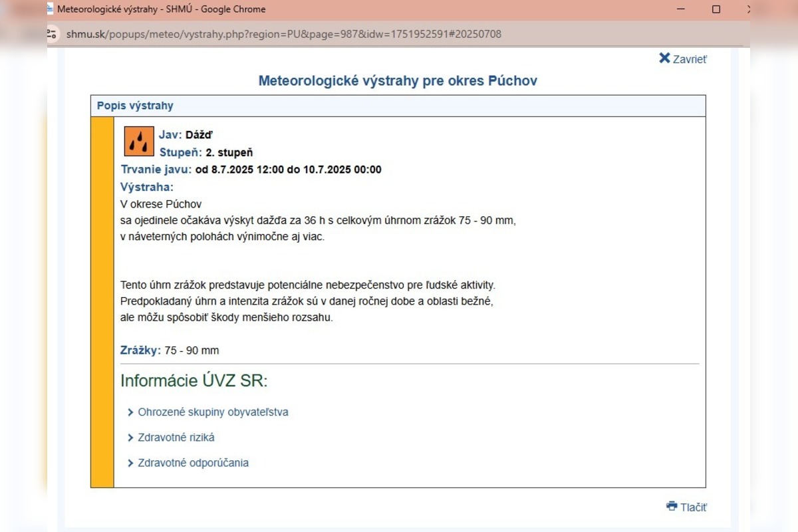Click the orange rain warning icon

(x=139, y=141)
